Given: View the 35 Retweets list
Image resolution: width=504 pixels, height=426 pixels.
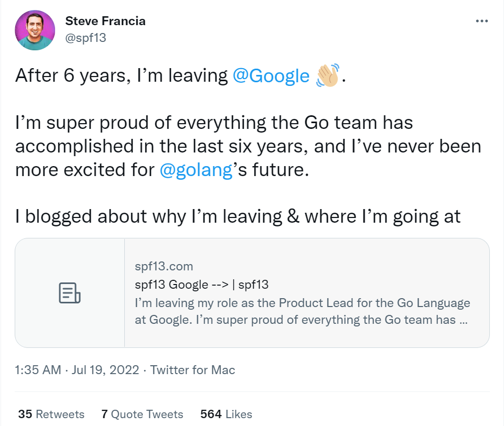Looking at the screenshot, I should tap(51, 414).
